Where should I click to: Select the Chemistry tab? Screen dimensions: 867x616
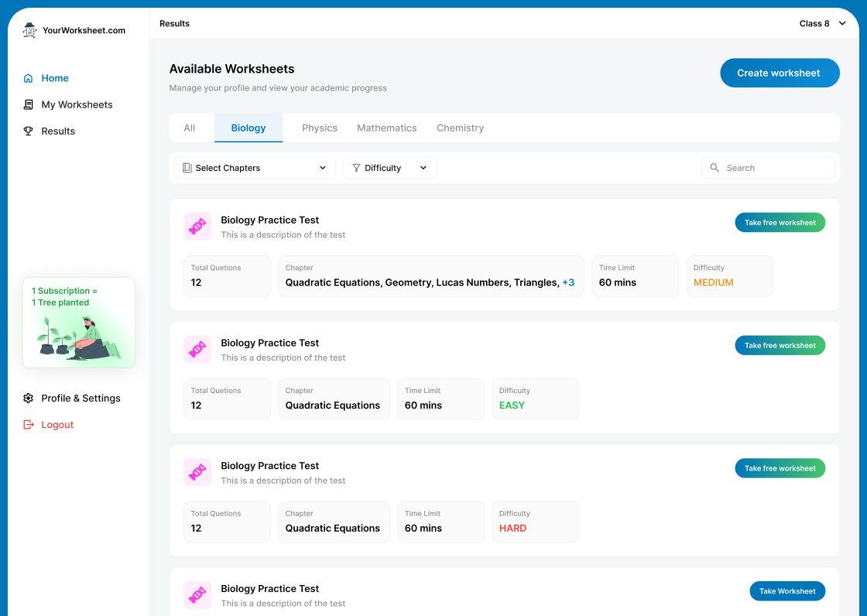point(460,128)
